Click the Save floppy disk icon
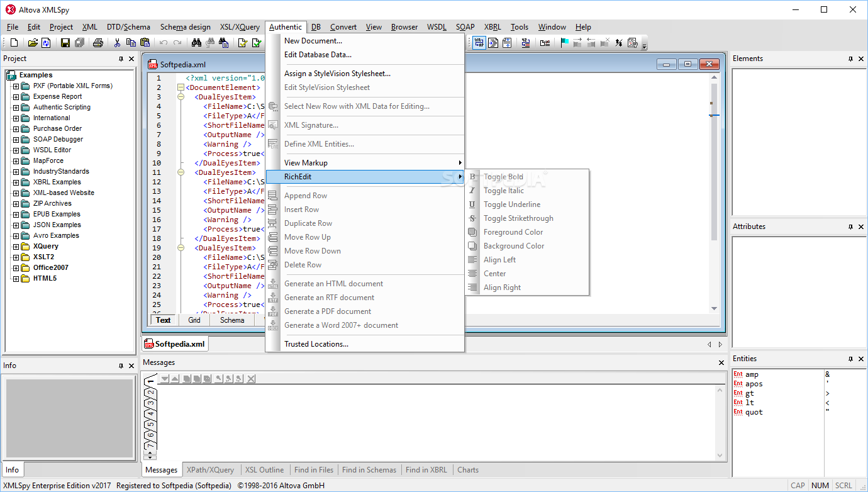Viewport: 868px width, 492px height. pyautogui.click(x=65, y=43)
